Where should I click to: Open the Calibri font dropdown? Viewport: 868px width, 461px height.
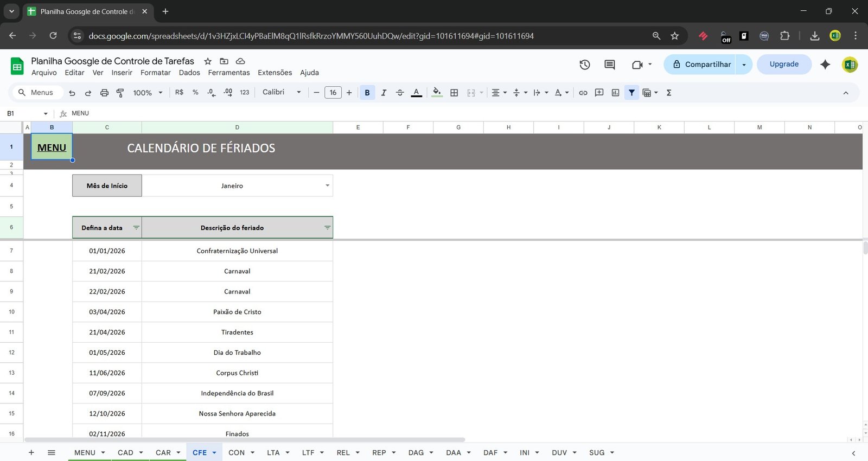(x=281, y=92)
